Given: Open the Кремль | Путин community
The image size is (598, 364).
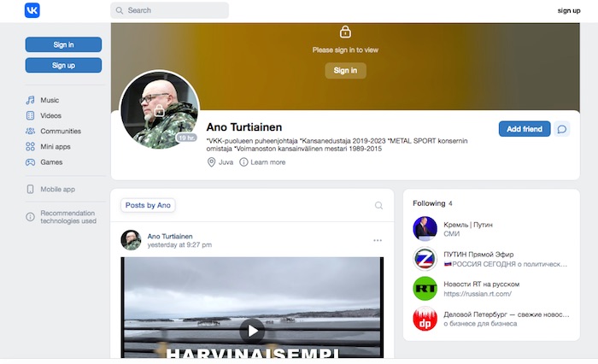Looking at the screenshot, I should click(x=468, y=225).
